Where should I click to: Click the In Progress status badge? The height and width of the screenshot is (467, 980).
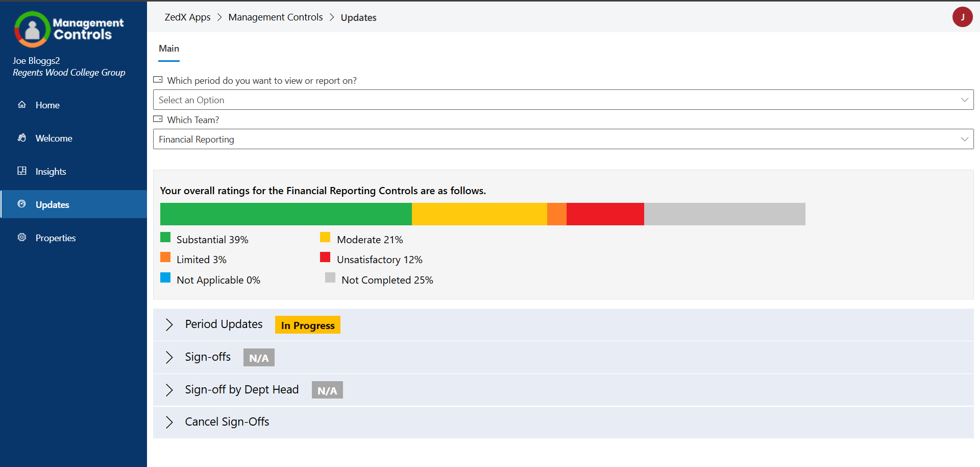(x=308, y=325)
